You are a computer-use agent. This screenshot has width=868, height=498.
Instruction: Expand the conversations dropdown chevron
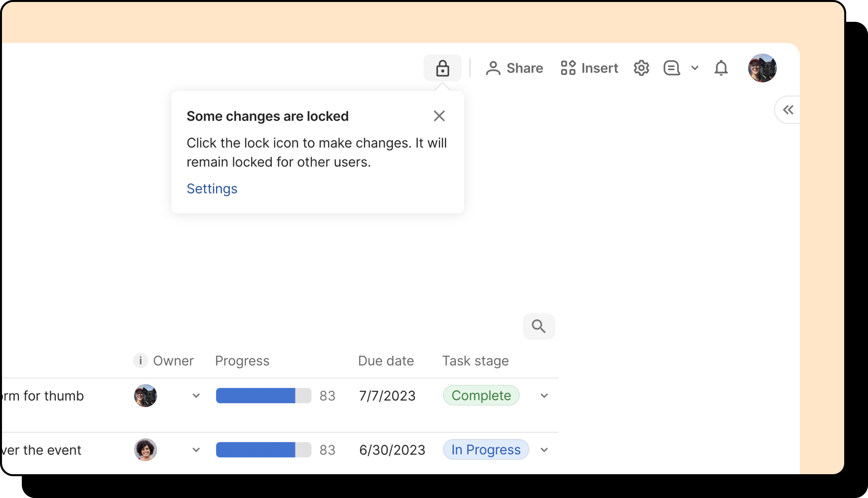coord(695,68)
